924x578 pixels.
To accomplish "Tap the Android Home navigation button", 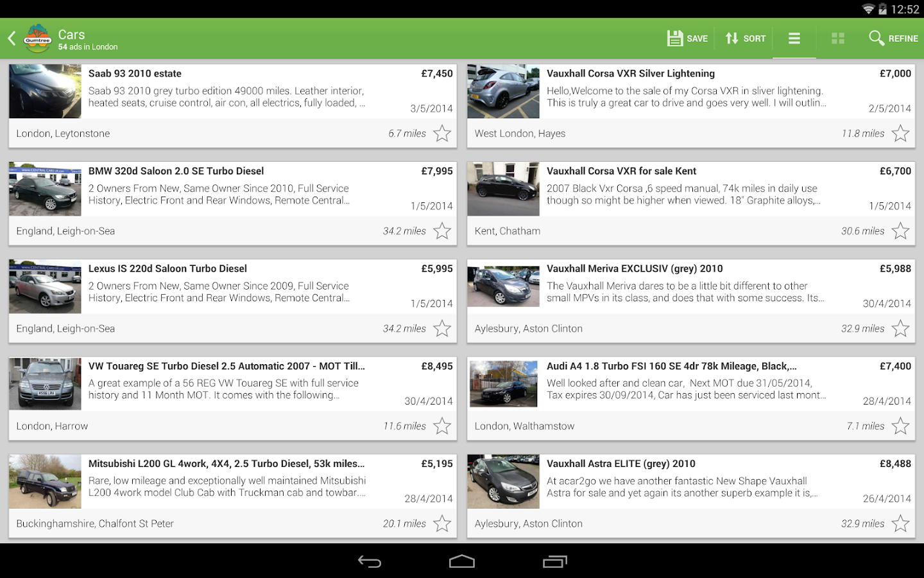I will coord(462,562).
